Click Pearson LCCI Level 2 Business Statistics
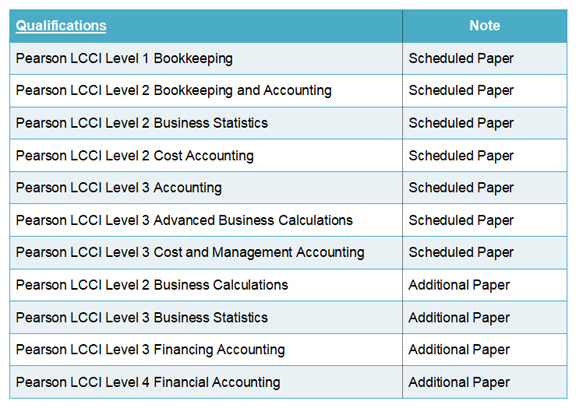 142,123
